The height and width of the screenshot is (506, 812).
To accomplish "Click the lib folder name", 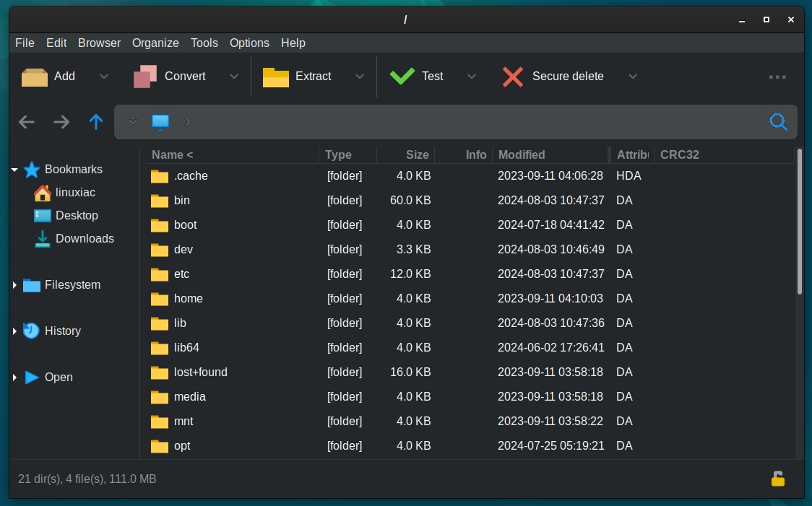I will point(180,323).
